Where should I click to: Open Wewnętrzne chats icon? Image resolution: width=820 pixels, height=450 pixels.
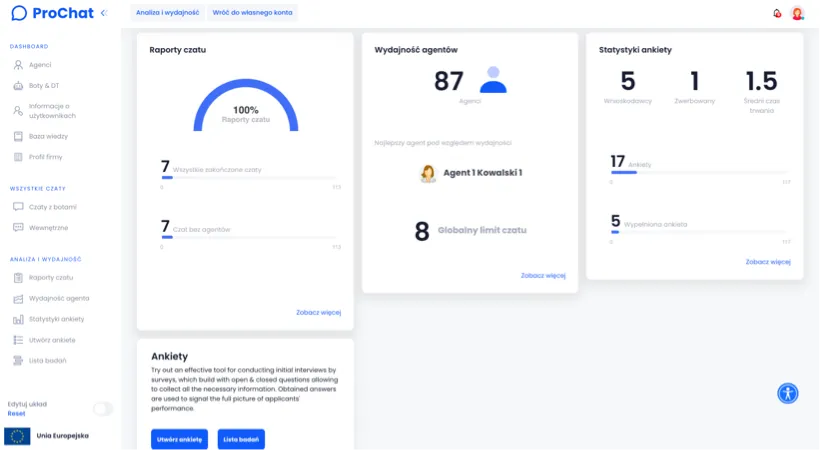pos(19,228)
